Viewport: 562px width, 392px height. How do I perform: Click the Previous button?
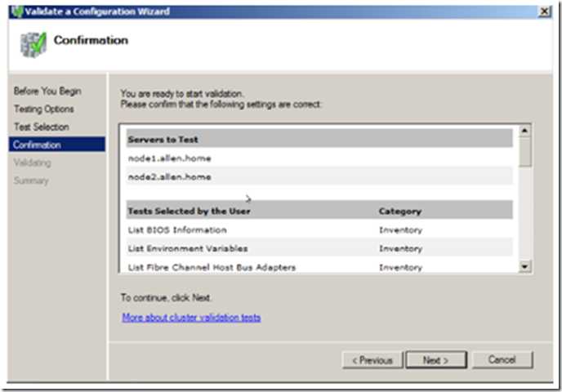372,360
